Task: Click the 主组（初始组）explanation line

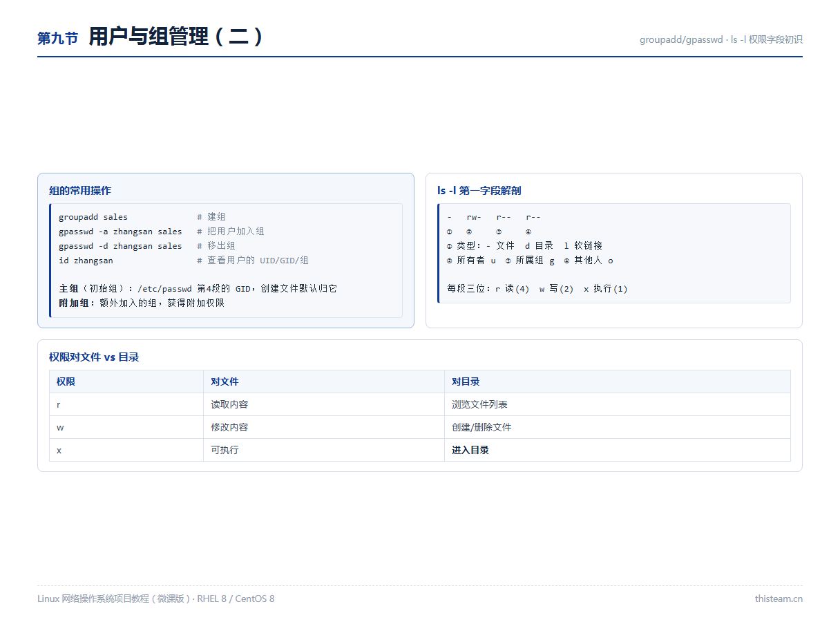Action: coord(198,289)
